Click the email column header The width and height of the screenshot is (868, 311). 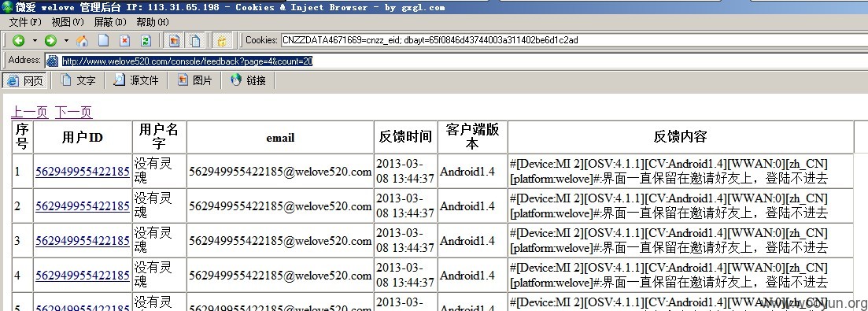pyautogui.click(x=280, y=137)
